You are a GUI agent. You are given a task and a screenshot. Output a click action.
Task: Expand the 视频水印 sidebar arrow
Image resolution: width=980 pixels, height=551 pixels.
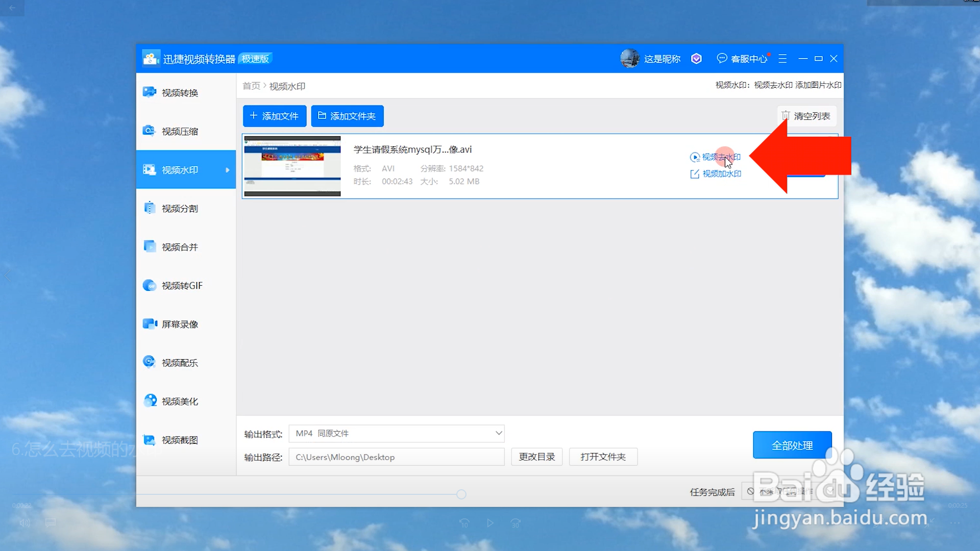(228, 170)
